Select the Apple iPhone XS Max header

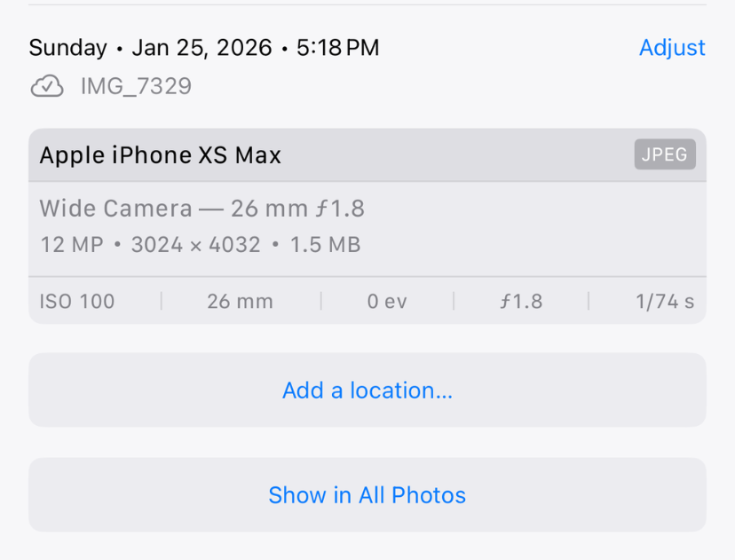160,154
